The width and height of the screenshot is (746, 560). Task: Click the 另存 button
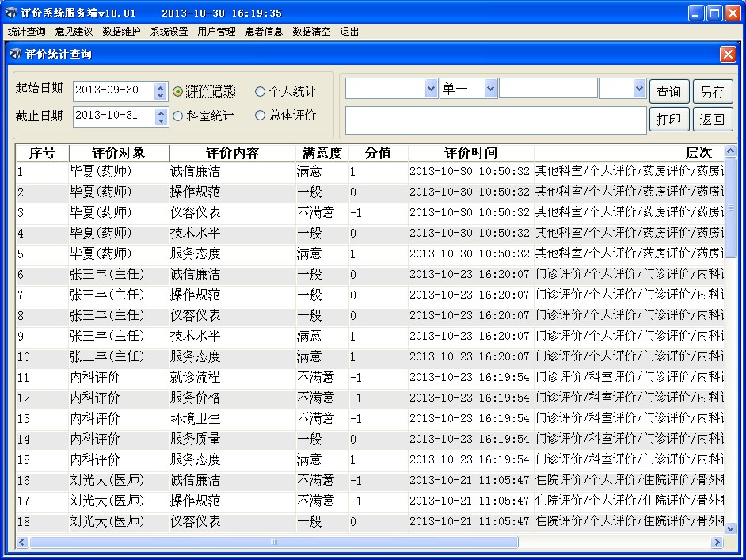point(712,92)
